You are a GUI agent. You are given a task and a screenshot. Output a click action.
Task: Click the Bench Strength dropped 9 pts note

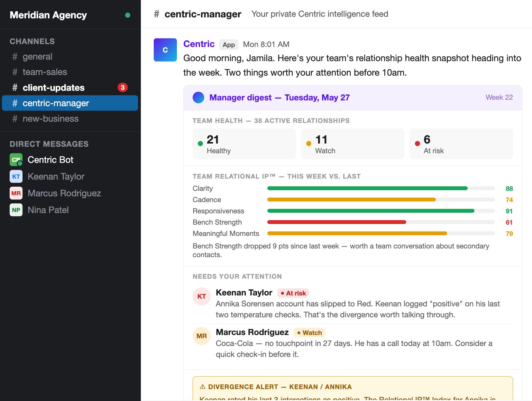tap(341, 250)
